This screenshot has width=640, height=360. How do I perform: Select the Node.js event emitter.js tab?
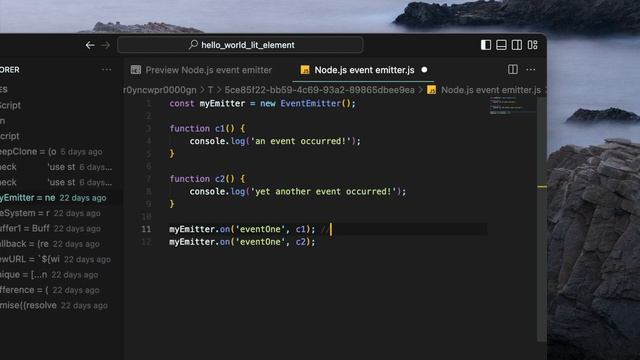click(x=364, y=70)
